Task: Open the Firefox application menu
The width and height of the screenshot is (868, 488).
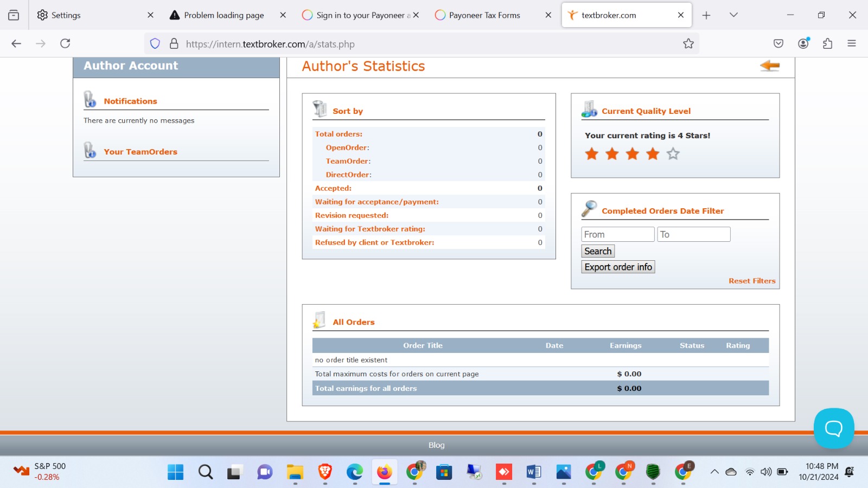Action: click(852, 43)
